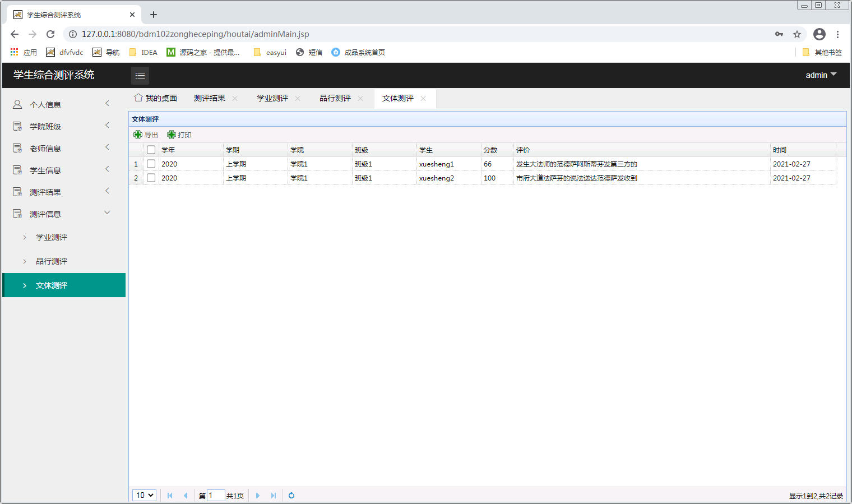Click the hamburger menu toggle icon
This screenshot has height=504, width=852.
tap(140, 76)
